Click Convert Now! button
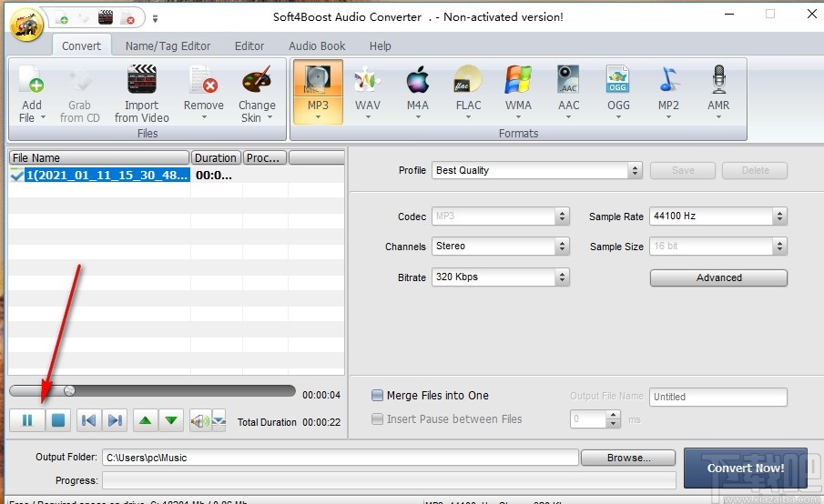The width and height of the screenshot is (824, 504). point(745,468)
